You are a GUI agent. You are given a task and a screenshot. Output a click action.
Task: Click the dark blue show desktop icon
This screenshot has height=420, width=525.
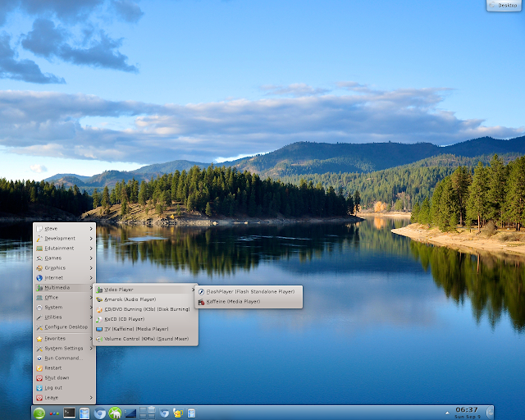click(130, 413)
